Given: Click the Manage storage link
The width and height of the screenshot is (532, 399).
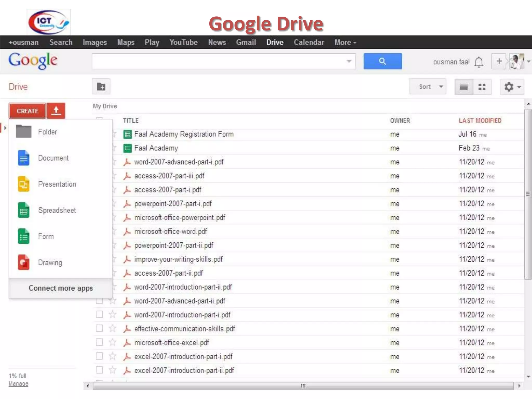Looking at the screenshot, I should click(18, 384).
